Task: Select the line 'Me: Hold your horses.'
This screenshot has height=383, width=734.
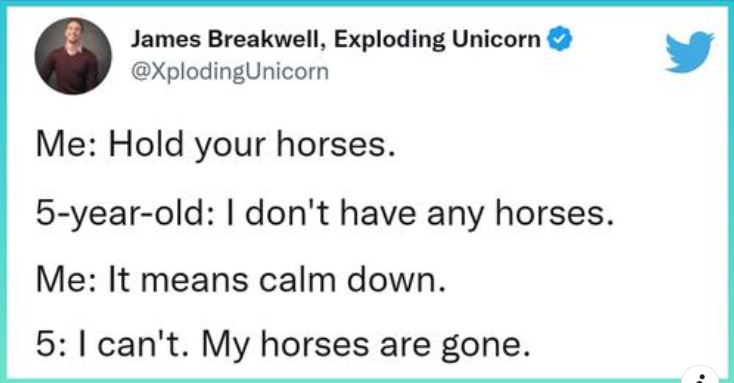Action: click(x=215, y=145)
